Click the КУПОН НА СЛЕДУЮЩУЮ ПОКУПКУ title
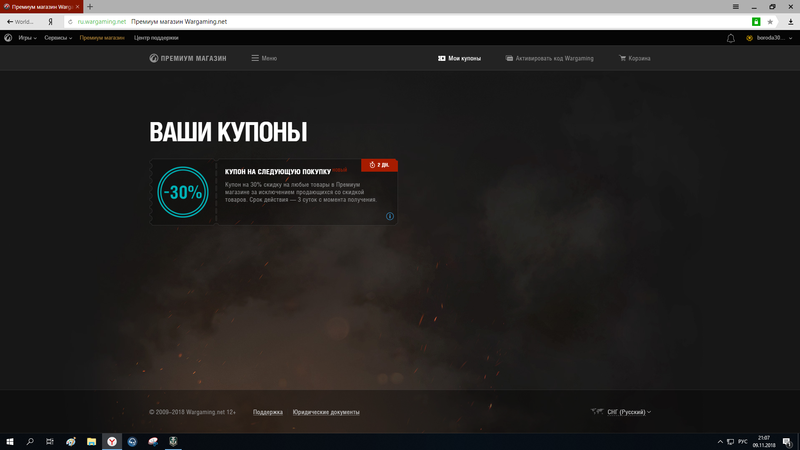800x450 pixels. tap(278, 172)
